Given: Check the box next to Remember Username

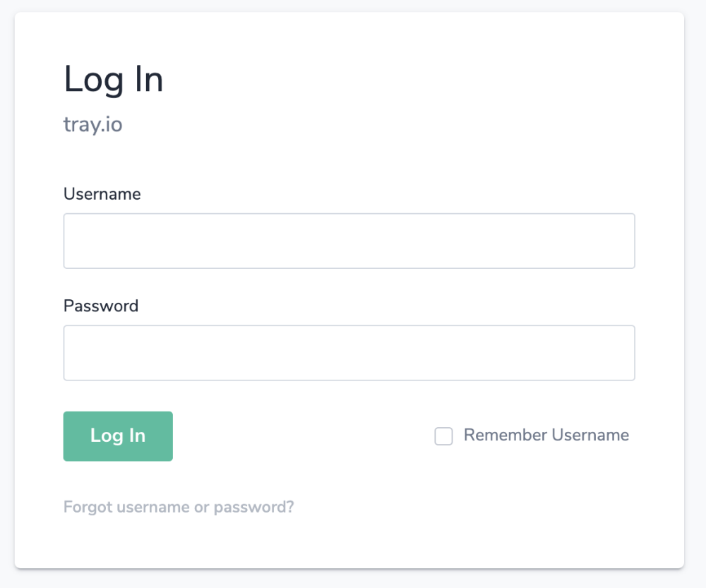Looking at the screenshot, I should click(443, 436).
